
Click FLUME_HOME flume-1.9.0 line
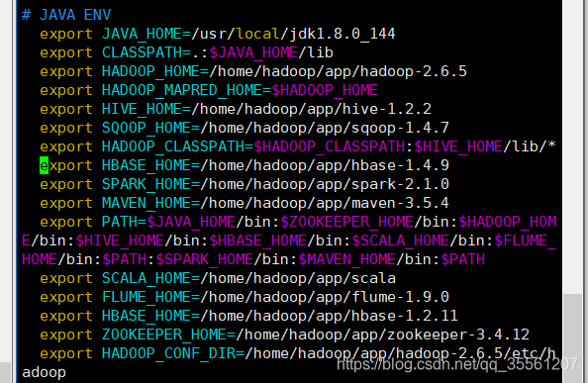[245, 297]
